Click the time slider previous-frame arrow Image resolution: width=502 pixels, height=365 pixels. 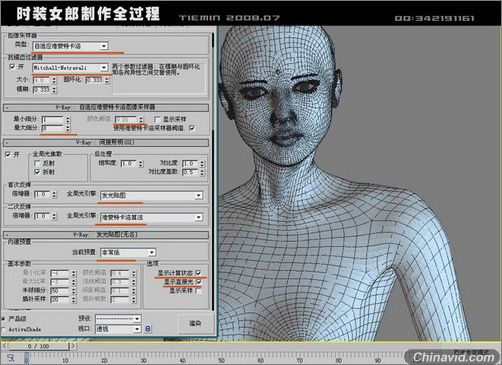(4, 346)
